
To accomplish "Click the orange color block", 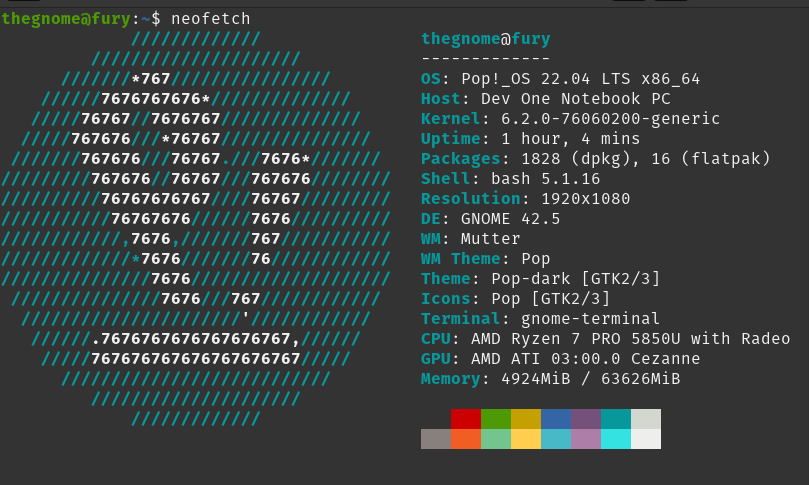I will tap(466, 439).
